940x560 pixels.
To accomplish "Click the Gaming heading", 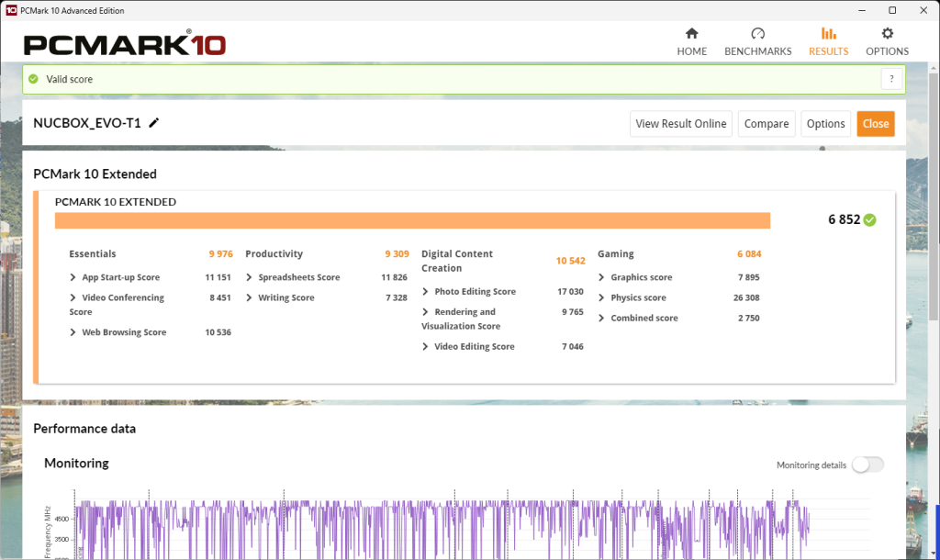I will (x=616, y=253).
